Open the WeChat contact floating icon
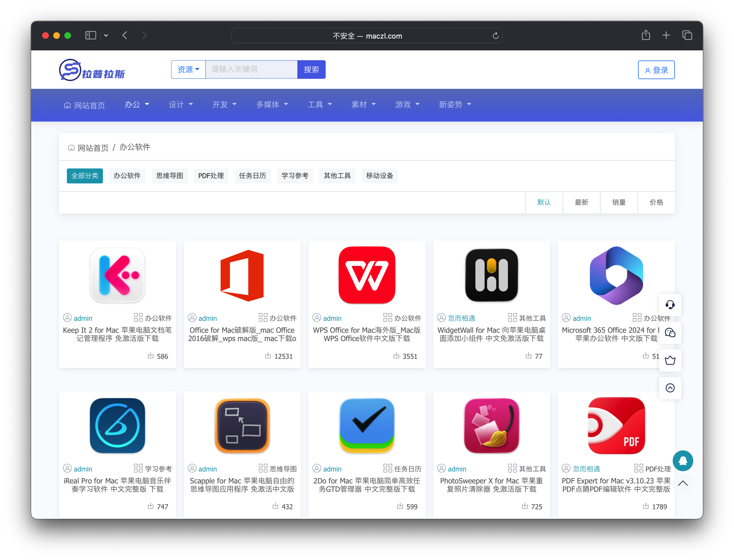The height and width of the screenshot is (560, 734). point(670,333)
